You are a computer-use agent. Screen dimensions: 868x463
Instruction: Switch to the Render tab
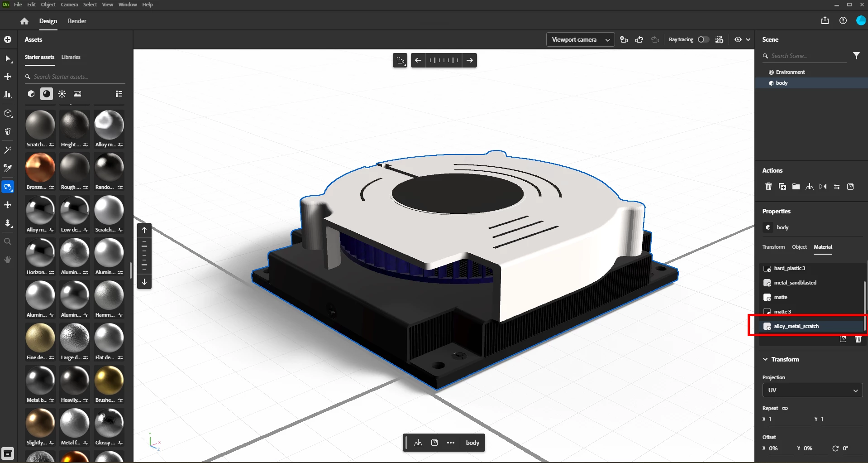pyautogui.click(x=77, y=21)
